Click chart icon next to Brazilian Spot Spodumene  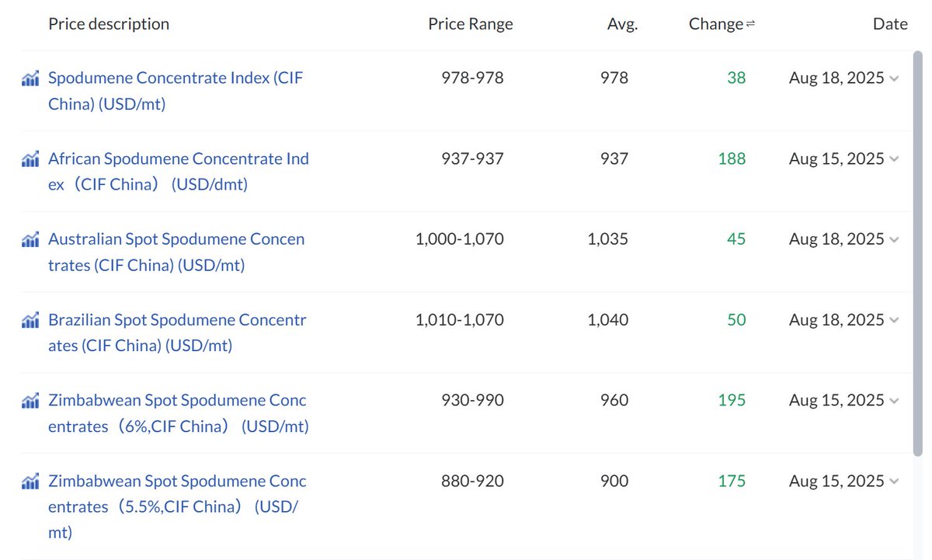pos(30,320)
